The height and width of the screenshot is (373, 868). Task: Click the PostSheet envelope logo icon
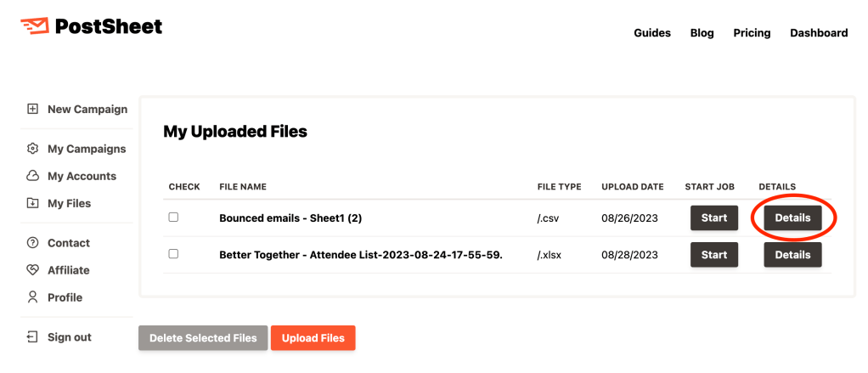click(x=34, y=26)
